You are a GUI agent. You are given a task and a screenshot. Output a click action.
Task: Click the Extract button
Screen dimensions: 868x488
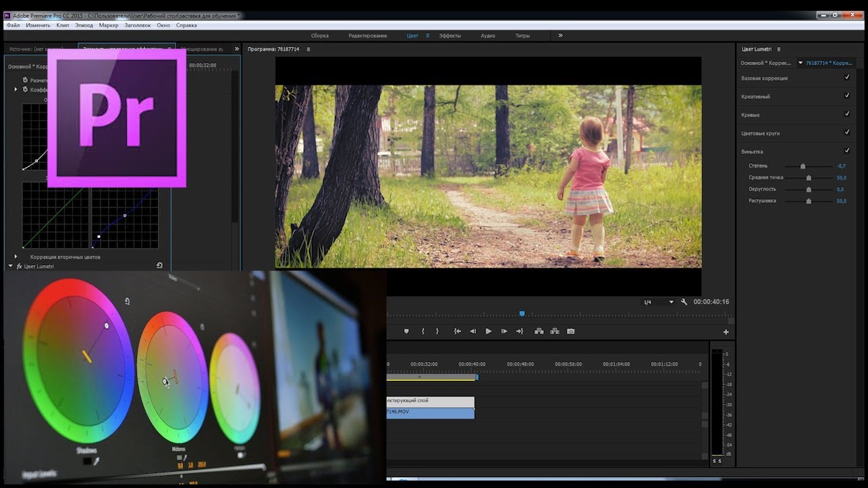tap(555, 331)
